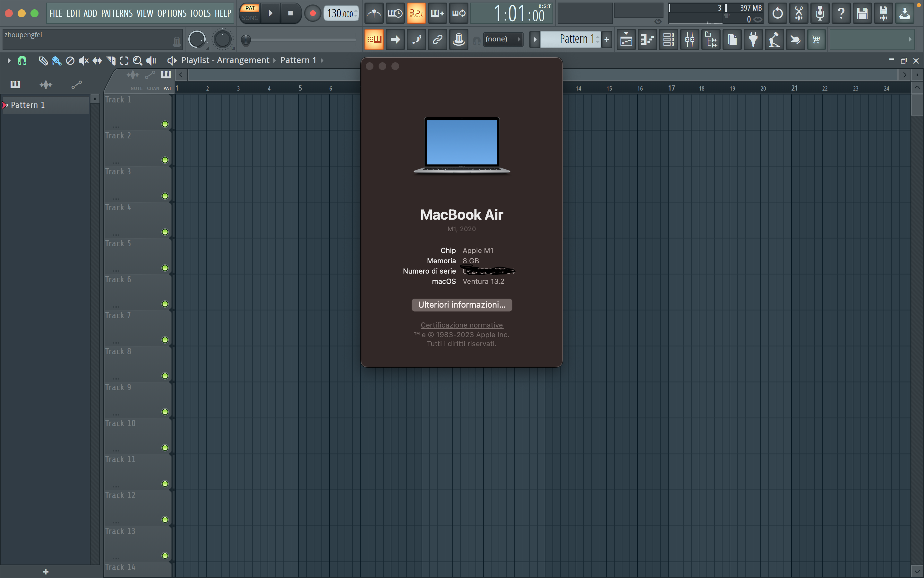This screenshot has width=924, height=578.
Task: Switch transport to PAT mode
Action: [250, 8]
